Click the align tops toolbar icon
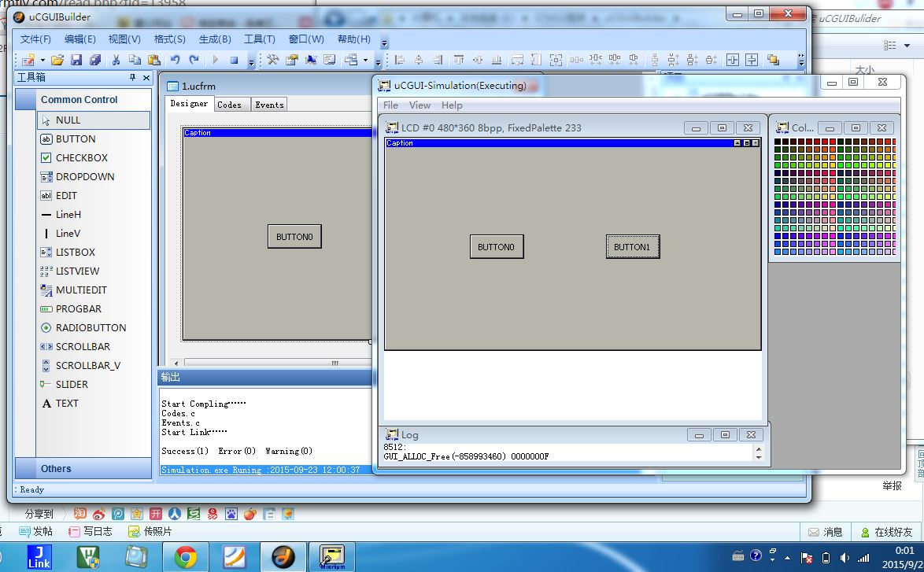Viewport: 924px width, 572px height. 459,60
